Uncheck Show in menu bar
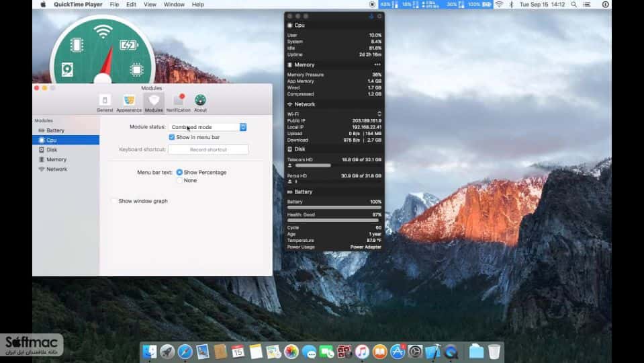This screenshot has width=644, height=363. [172, 137]
